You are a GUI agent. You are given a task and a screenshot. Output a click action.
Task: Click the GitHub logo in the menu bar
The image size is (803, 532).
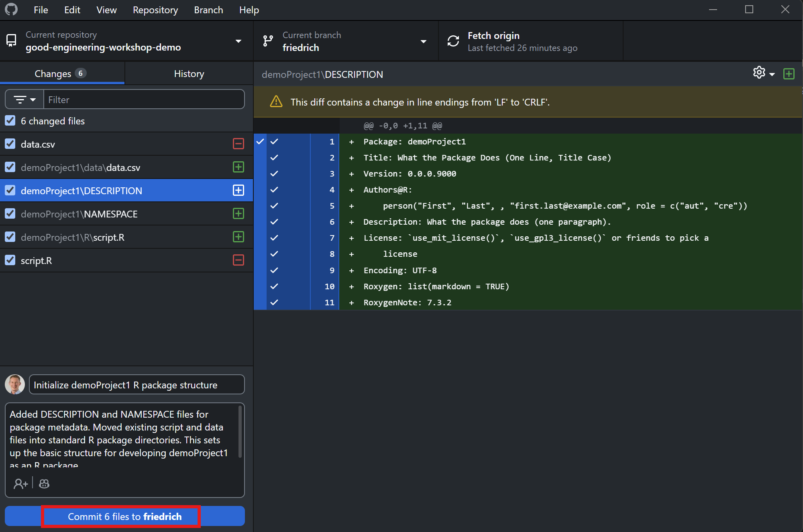11,10
